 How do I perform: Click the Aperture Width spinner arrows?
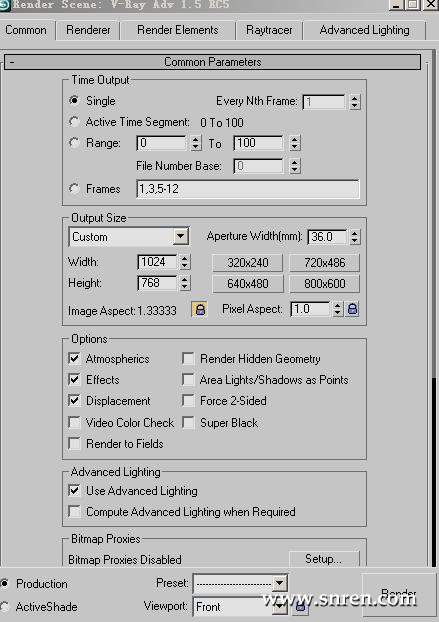(x=355, y=237)
